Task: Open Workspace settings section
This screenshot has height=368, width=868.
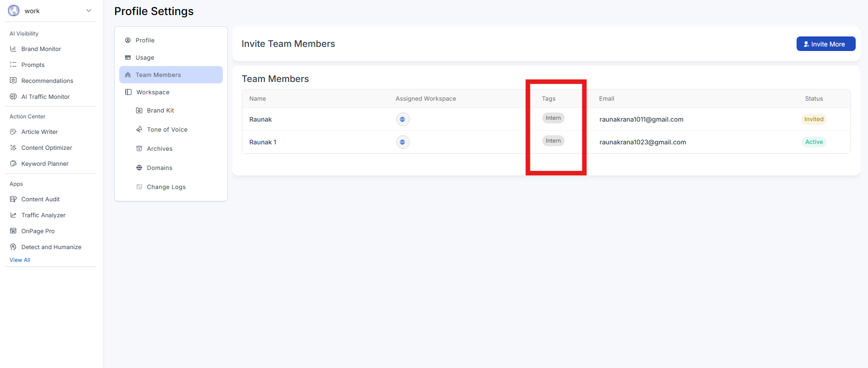Action: click(152, 92)
